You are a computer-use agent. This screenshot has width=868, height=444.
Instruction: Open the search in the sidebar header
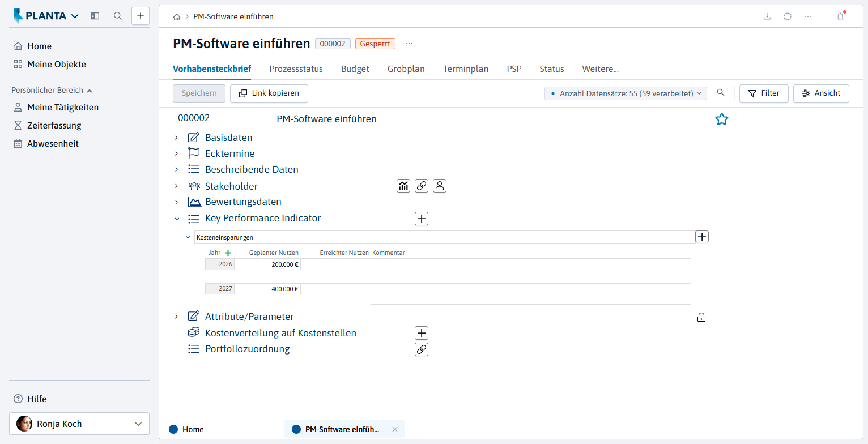point(118,16)
